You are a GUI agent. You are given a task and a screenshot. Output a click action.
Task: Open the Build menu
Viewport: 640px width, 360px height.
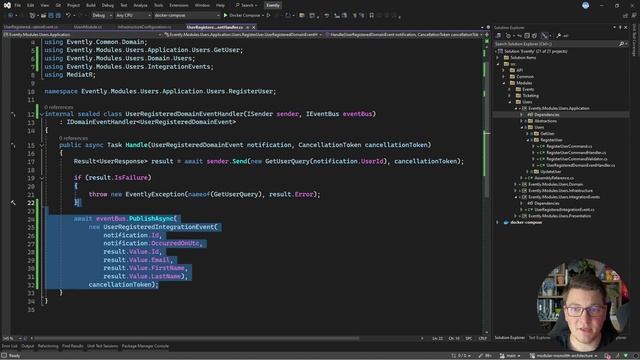(91, 5)
